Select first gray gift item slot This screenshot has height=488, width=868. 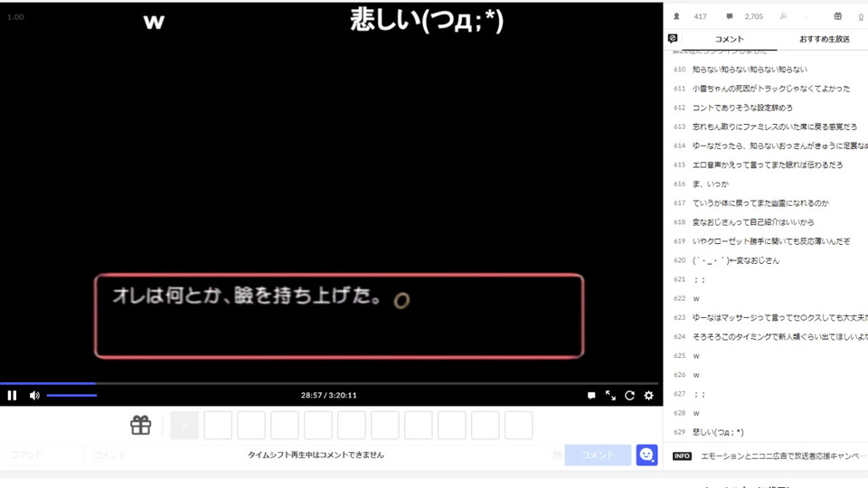coord(184,425)
